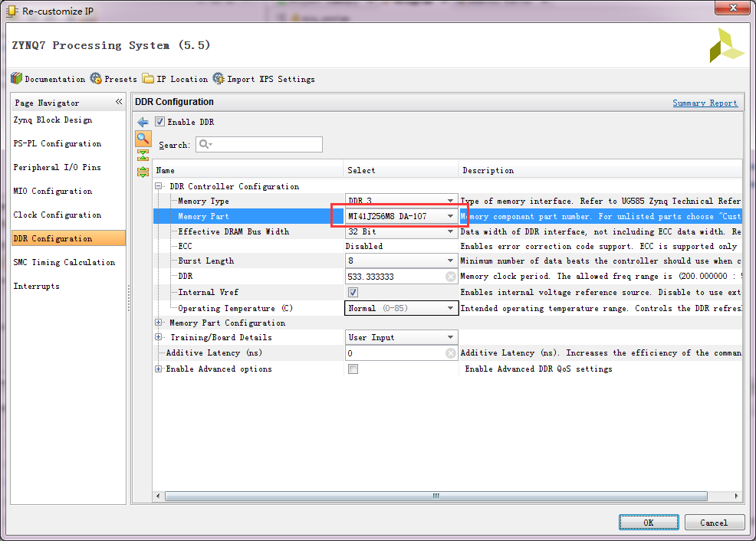The width and height of the screenshot is (756, 541).
Task: Click the Name column header
Action: click(x=248, y=170)
